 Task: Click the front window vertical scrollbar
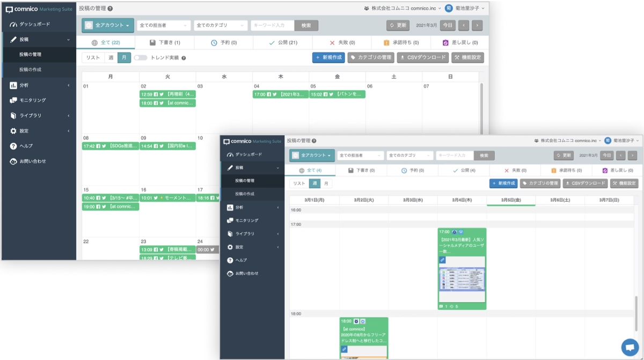point(636,313)
